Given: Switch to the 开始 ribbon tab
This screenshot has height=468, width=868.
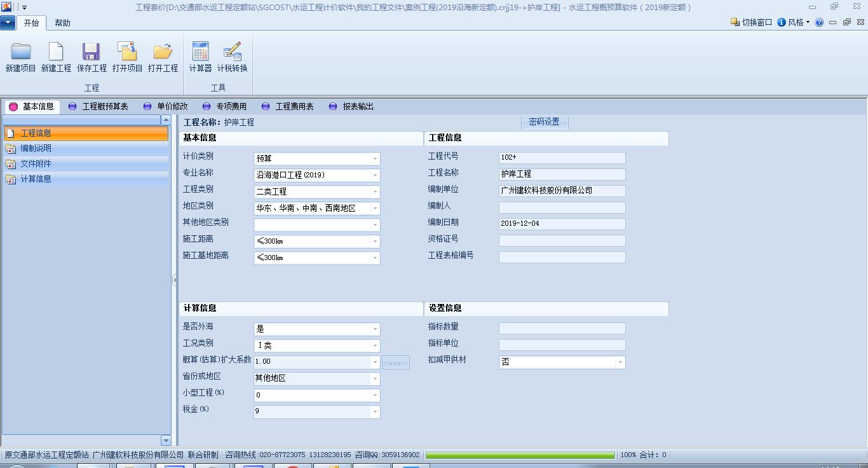Looking at the screenshot, I should click(31, 23).
